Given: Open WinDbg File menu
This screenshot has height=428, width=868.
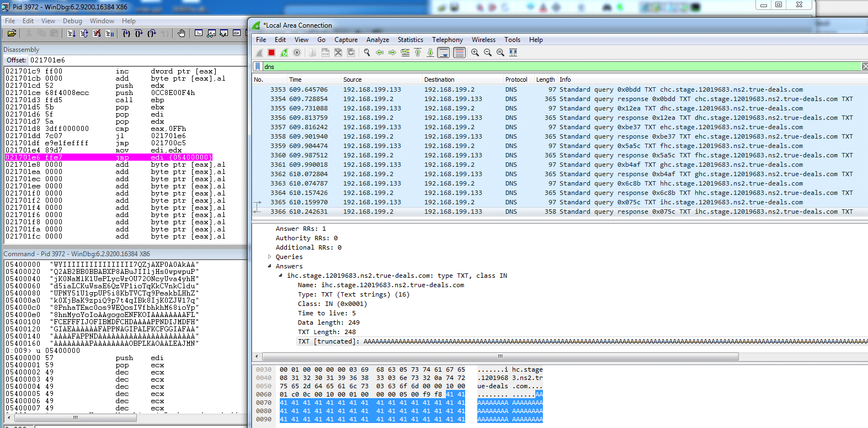Looking at the screenshot, I should point(10,21).
